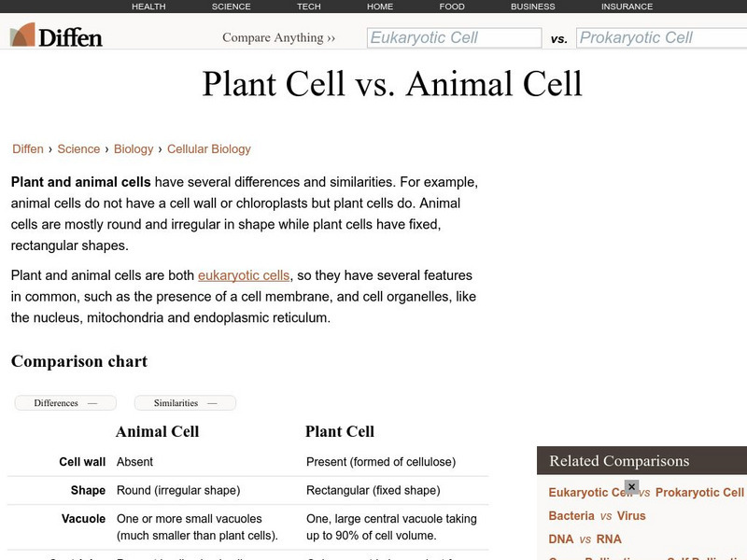Select the Tech menu item

click(309, 7)
